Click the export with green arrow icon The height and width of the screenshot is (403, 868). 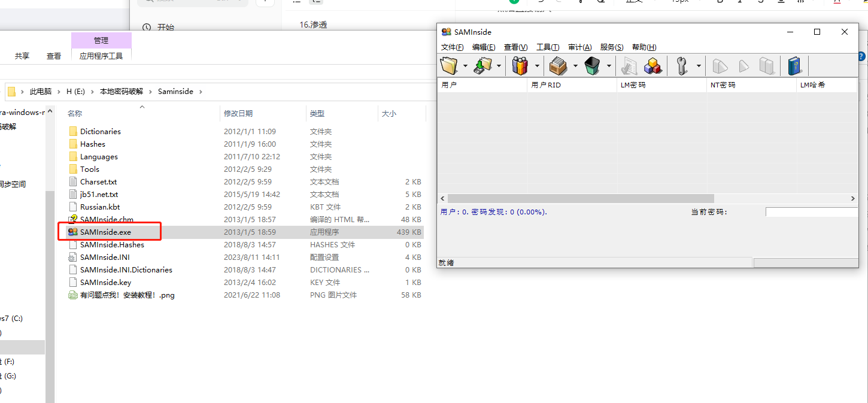tap(482, 65)
